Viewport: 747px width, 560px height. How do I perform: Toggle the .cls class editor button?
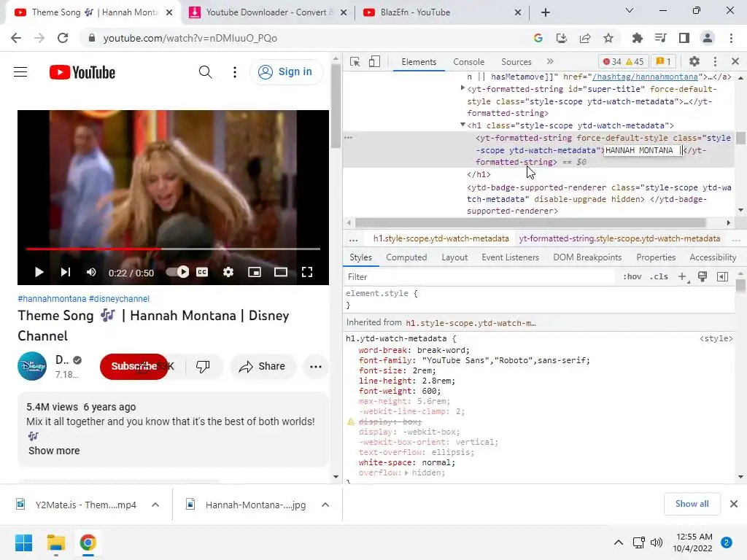[x=659, y=276]
